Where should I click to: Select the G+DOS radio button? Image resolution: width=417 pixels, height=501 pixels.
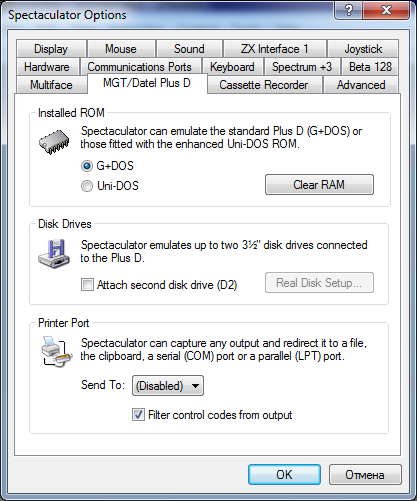click(x=87, y=166)
